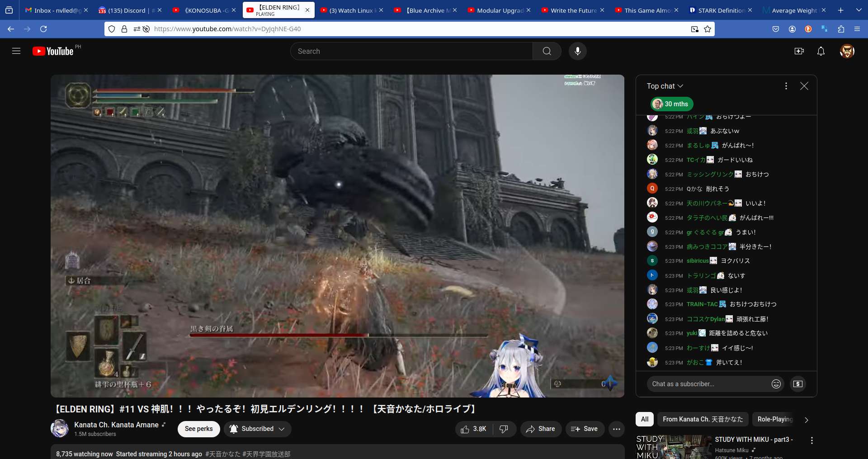Open Firefox account icon
This screenshot has width=868, height=459.
tap(792, 29)
